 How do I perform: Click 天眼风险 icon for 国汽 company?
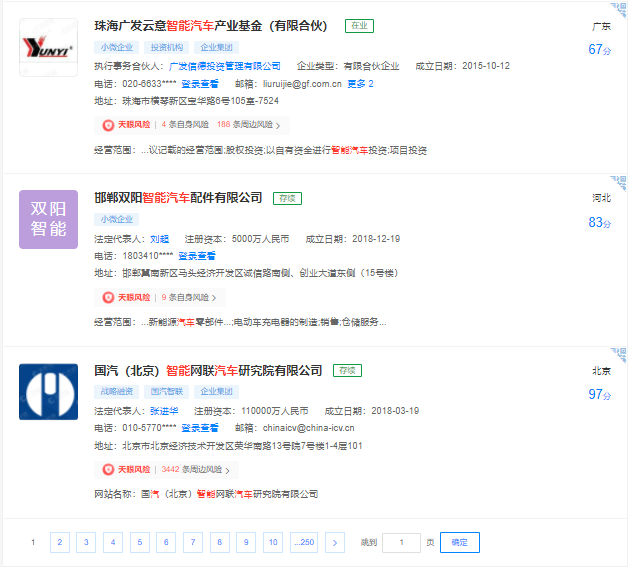pos(108,469)
